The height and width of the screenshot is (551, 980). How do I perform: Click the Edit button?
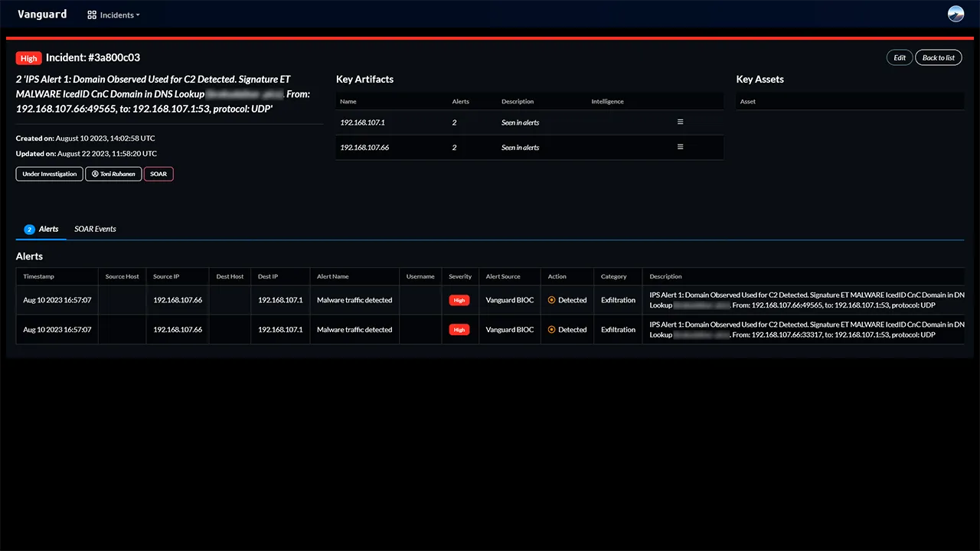900,57
